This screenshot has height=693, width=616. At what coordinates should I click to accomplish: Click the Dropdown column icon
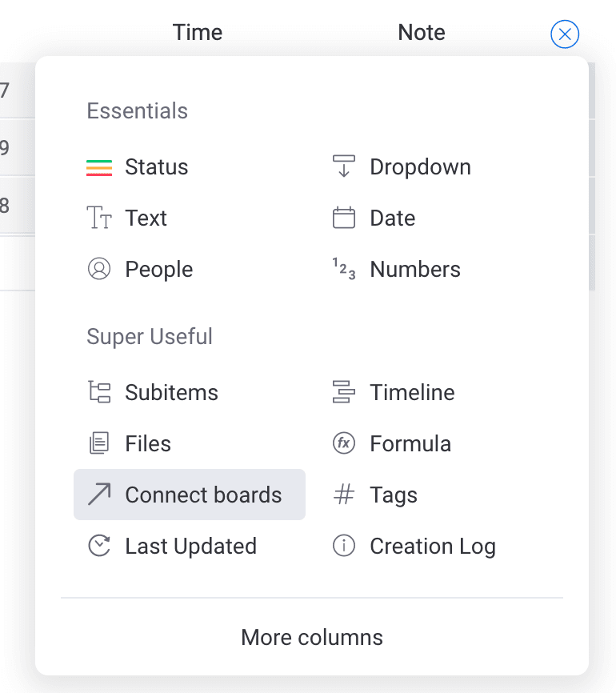tap(344, 167)
